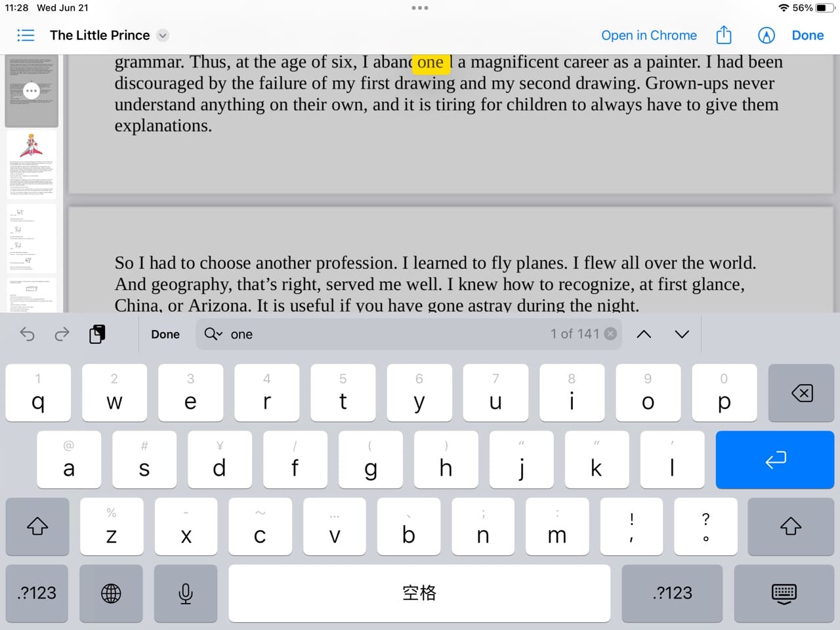Jump to the next search match
The height and width of the screenshot is (630, 840).
tap(682, 334)
